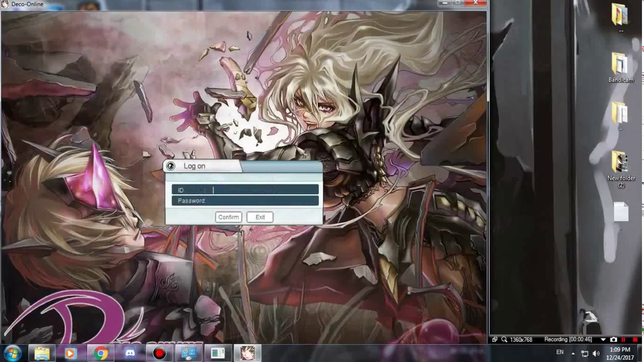
Task: Take a screenshot with Bandicam camera icon
Action: coord(613,340)
